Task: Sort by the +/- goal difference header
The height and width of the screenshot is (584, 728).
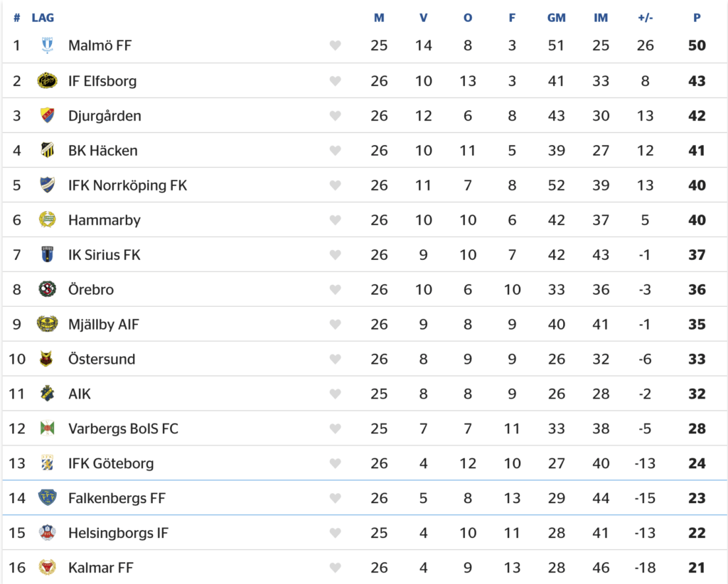Action: click(x=646, y=18)
